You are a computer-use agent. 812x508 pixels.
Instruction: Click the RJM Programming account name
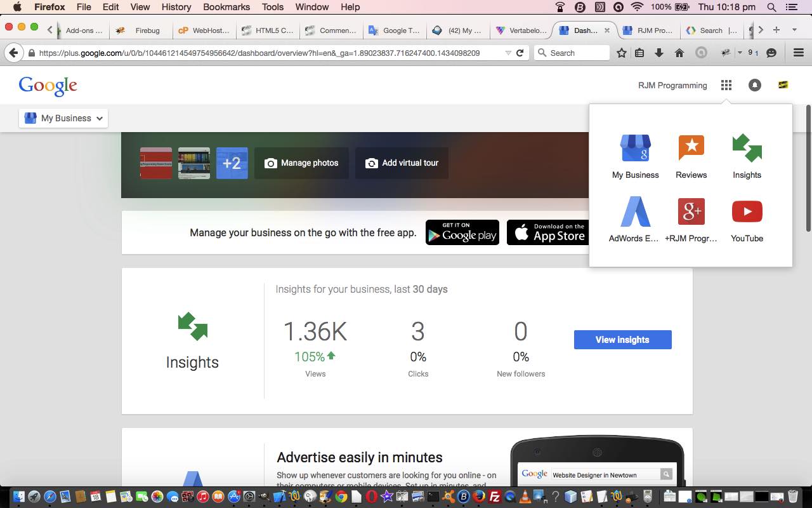pos(672,85)
